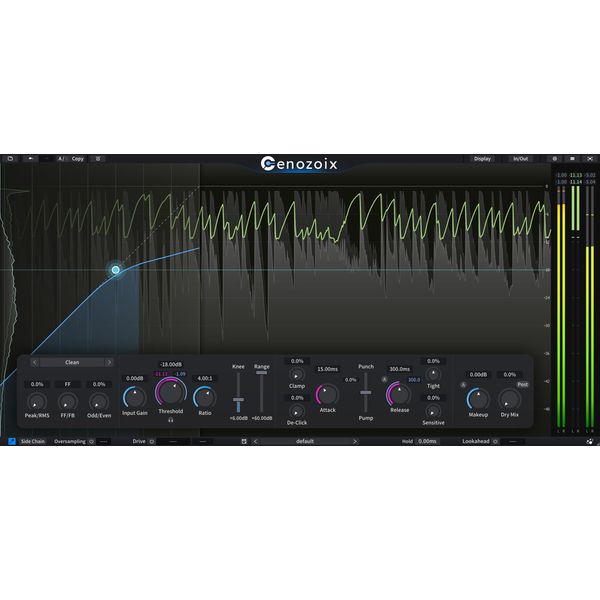Click the Range slider handle
Viewport: 600px width, 600px height.
pos(262,372)
